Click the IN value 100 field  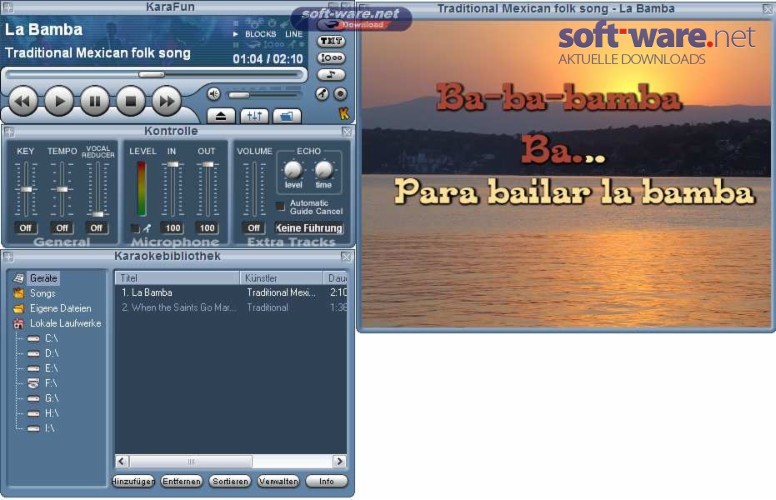[173, 228]
